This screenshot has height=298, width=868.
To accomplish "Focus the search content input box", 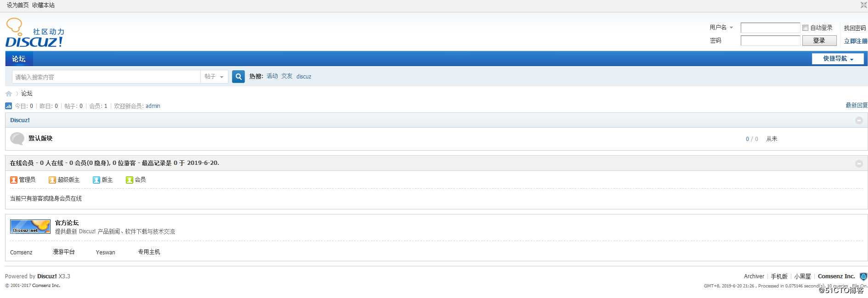I will click(106, 77).
